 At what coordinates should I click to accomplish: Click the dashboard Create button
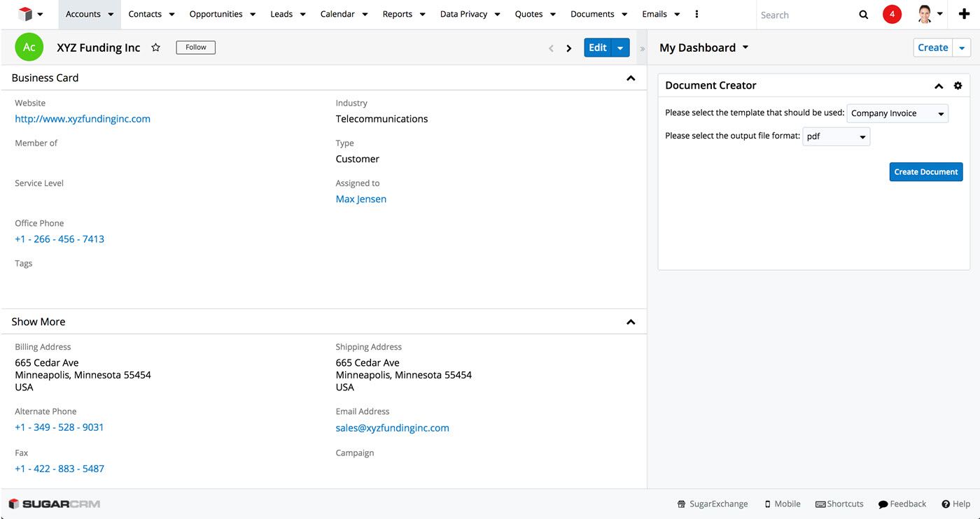point(932,48)
